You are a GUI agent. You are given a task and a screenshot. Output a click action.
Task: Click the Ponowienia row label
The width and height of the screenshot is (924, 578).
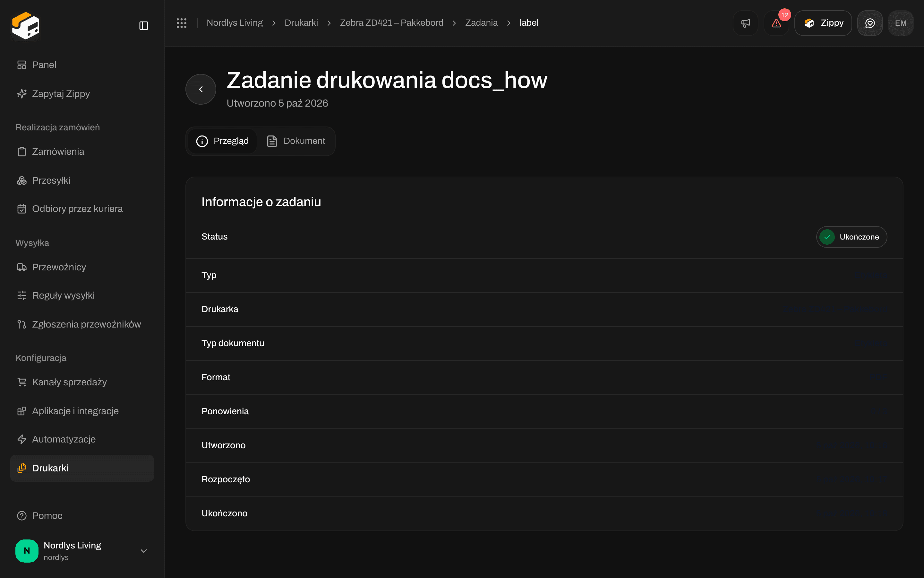click(x=225, y=411)
